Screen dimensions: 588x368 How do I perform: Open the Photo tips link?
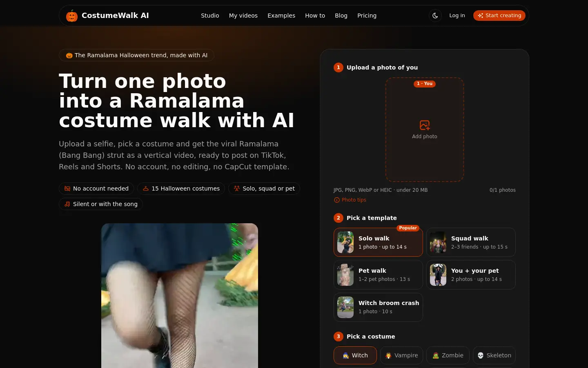(350, 200)
